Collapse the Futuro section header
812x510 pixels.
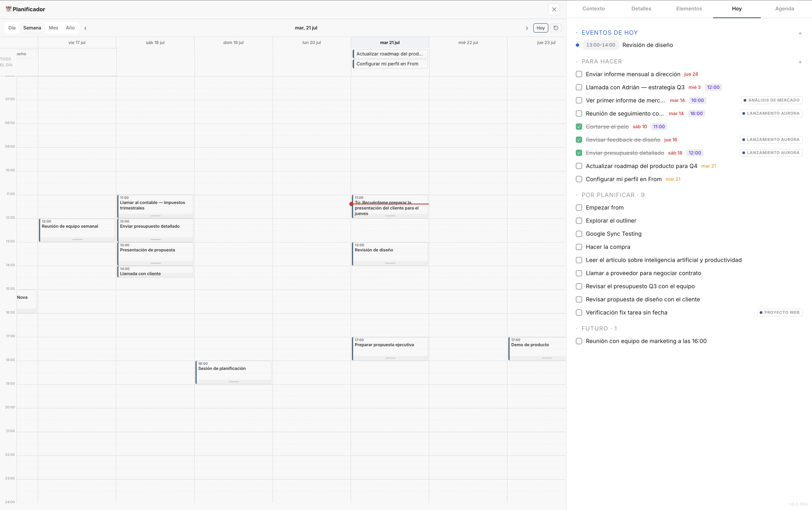pyautogui.click(x=599, y=328)
